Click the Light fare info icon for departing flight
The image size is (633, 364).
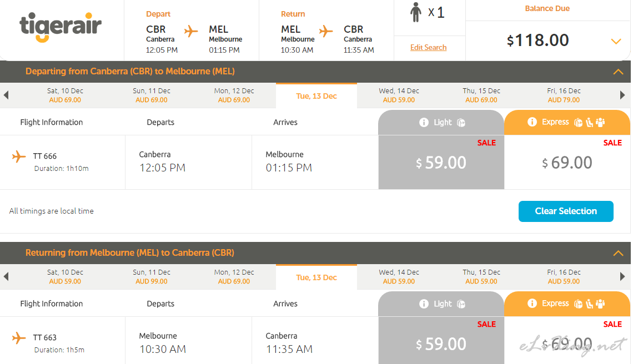point(424,122)
